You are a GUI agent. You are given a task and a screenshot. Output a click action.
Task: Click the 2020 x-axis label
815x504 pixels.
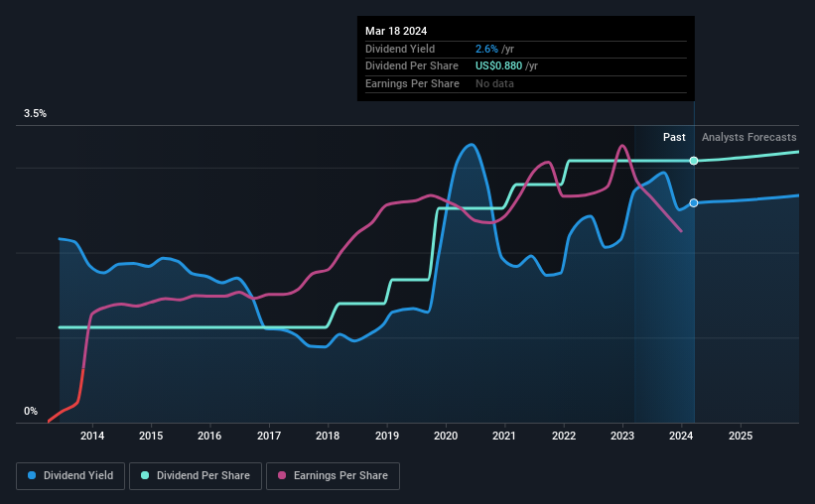click(446, 436)
